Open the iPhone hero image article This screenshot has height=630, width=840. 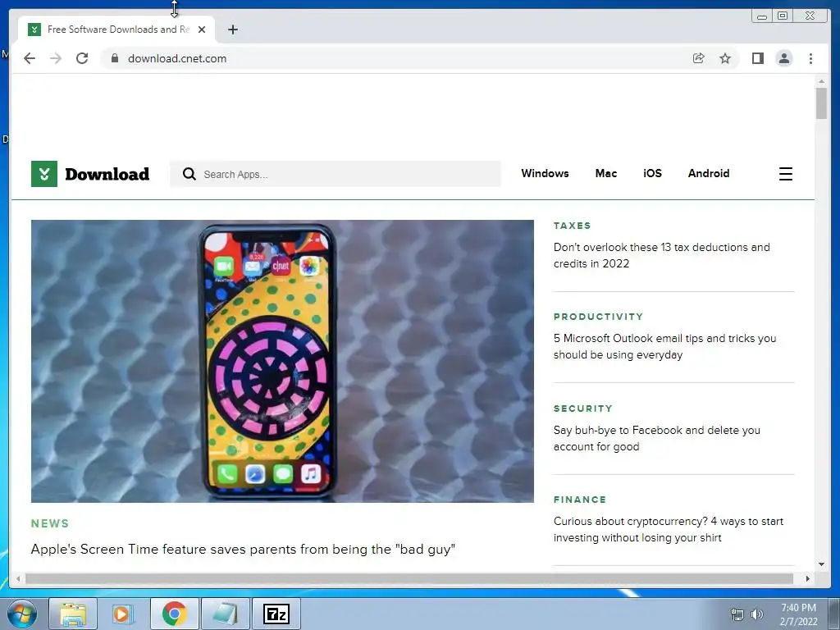pyautogui.click(x=282, y=361)
